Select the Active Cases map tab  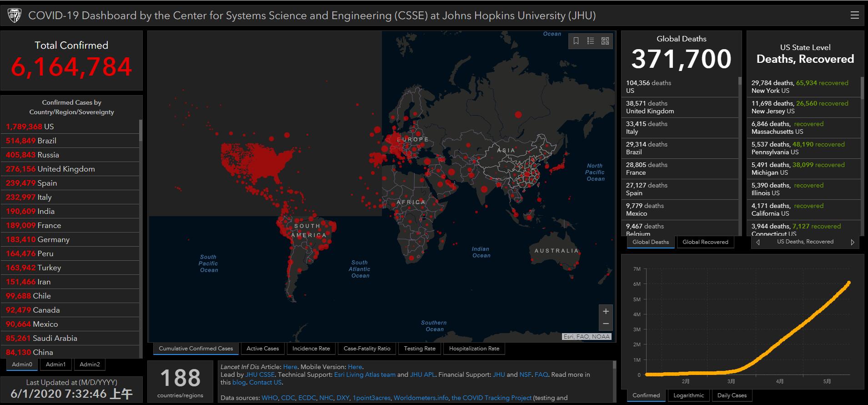(x=262, y=349)
